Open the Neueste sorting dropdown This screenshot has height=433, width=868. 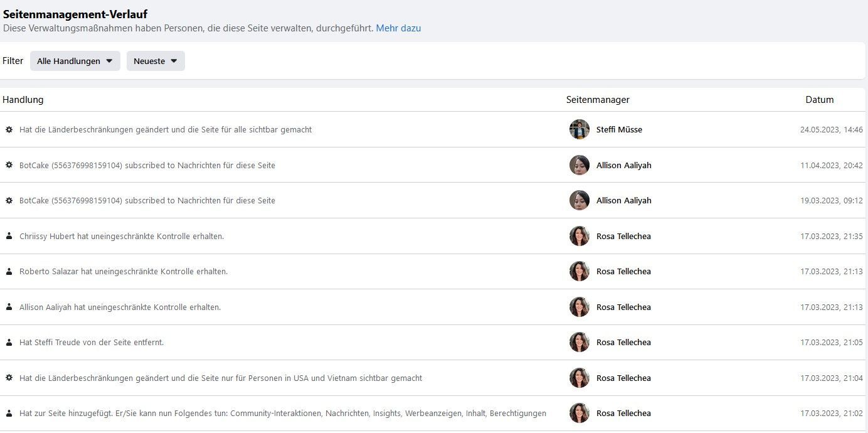pyautogui.click(x=155, y=61)
